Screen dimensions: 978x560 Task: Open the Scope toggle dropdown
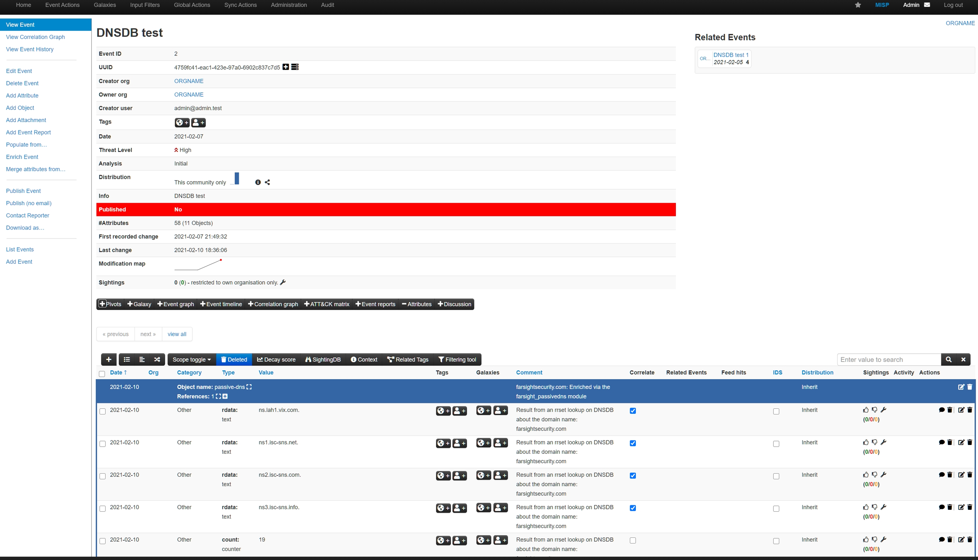coord(191,360)
